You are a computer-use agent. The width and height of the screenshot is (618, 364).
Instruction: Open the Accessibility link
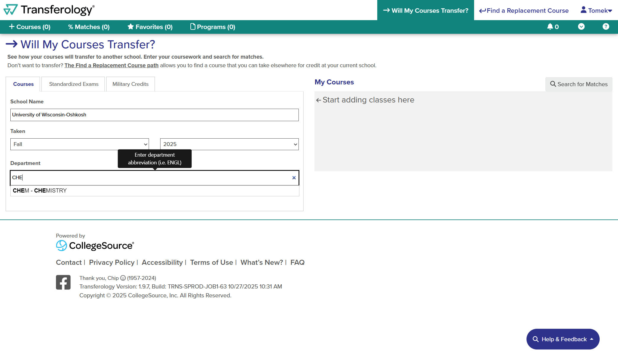click(162, 262)
